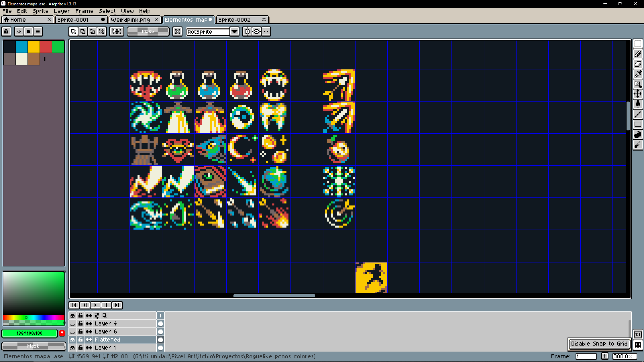The image size is (644, 362).
Task: Pick the red palette swatch
Action: [46, 47]
